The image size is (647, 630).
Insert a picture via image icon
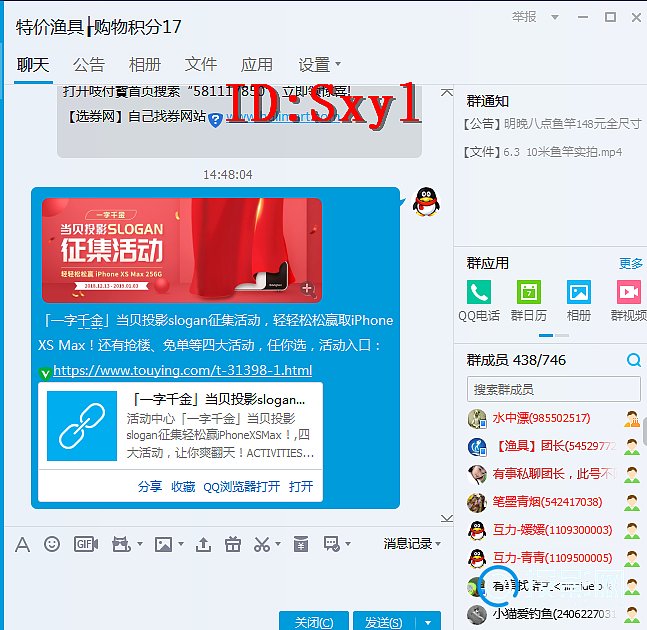(163, 544)
